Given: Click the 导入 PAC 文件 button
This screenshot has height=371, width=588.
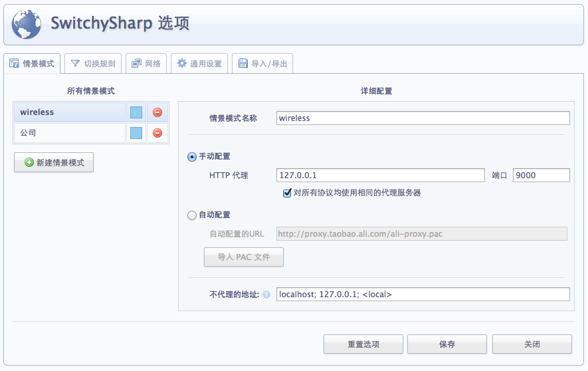Looking at the screenshot, I should [244, 257].
